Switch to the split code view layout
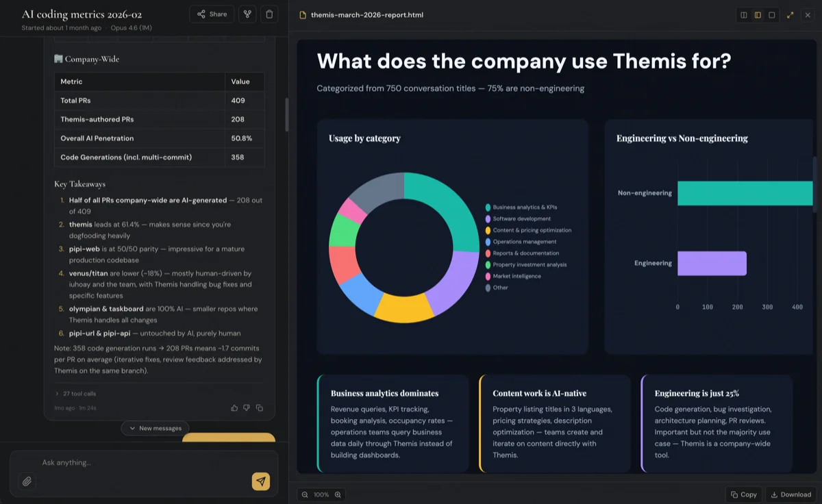The image size is (822, 504). click(744, 14)
